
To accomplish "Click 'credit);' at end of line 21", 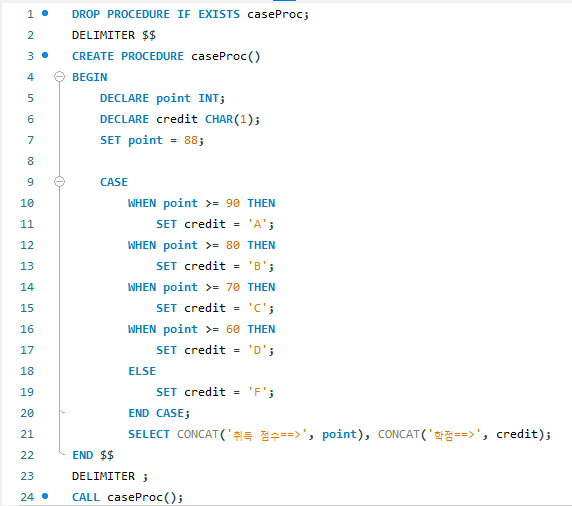I will pos(523,434).
